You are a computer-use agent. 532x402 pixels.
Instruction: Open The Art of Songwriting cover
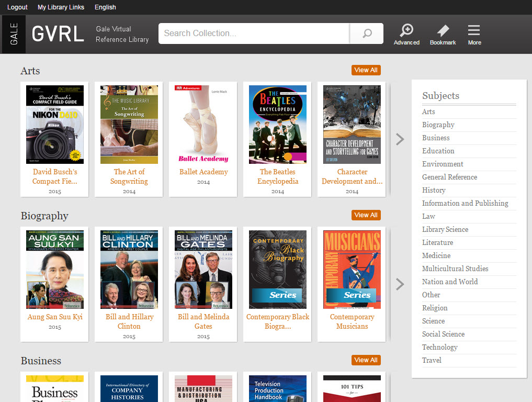(x=129, y=125)
